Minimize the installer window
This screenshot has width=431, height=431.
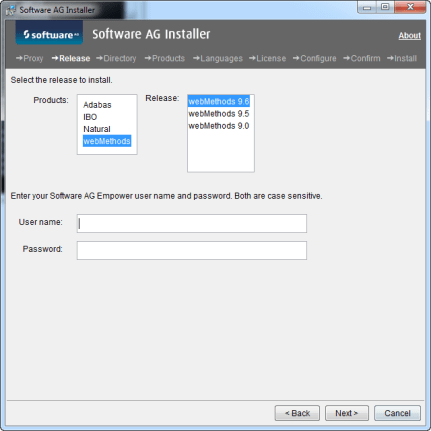(x=367, y=7)
